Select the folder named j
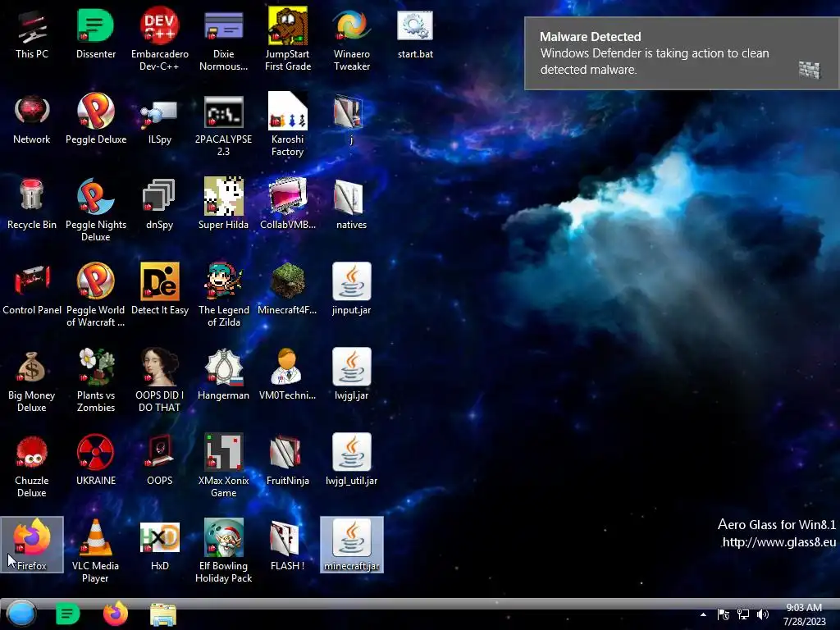This screenshot has width=840, height=630. point(351,120)
